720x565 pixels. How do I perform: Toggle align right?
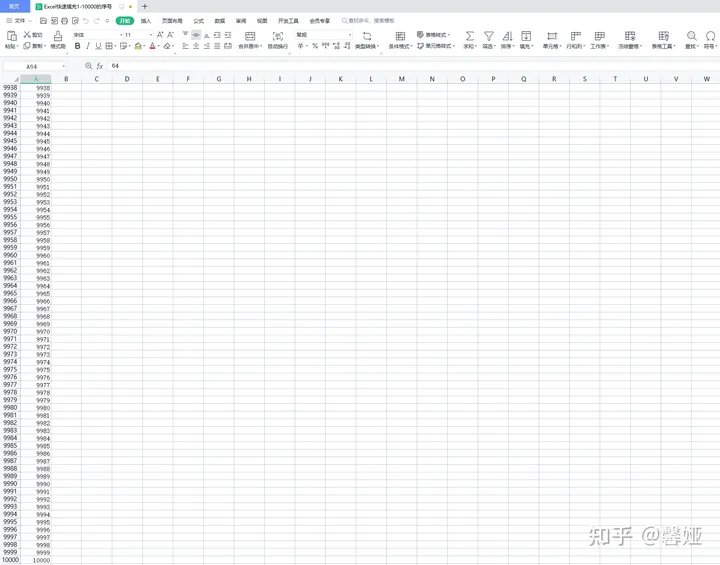click(207, 46)
